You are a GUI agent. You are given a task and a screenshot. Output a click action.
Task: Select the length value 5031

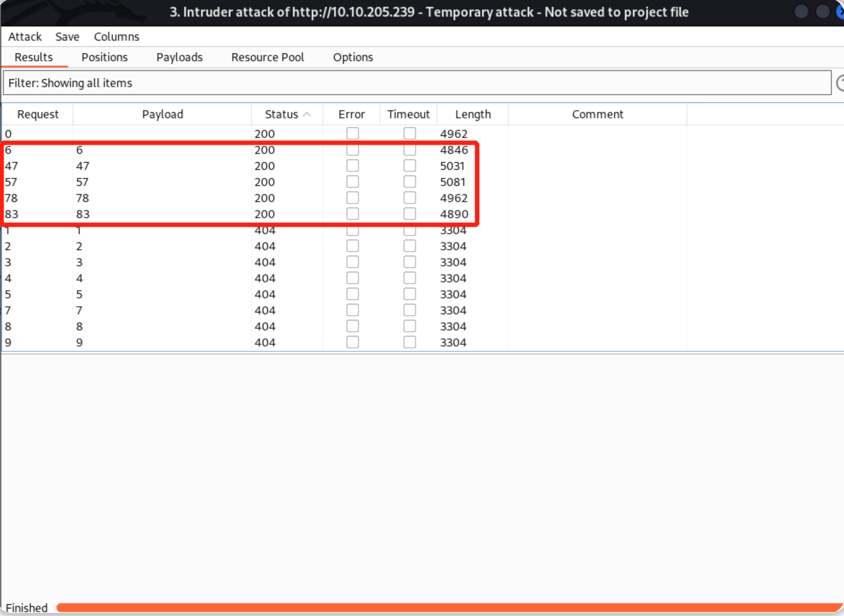click(452, 166)
